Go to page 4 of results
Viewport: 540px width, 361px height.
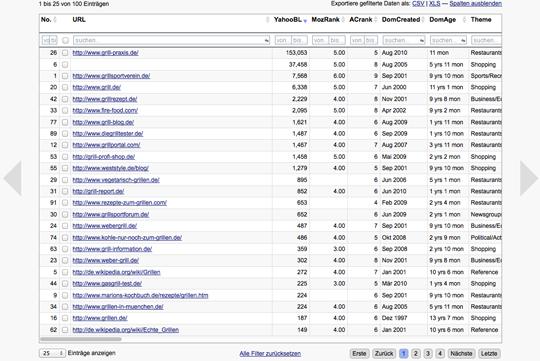point(440,353)
